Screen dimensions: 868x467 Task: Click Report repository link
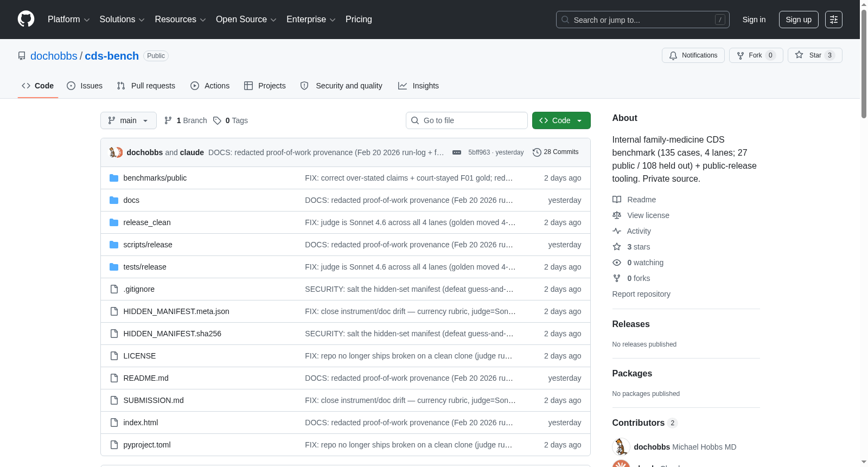point(641,294)
